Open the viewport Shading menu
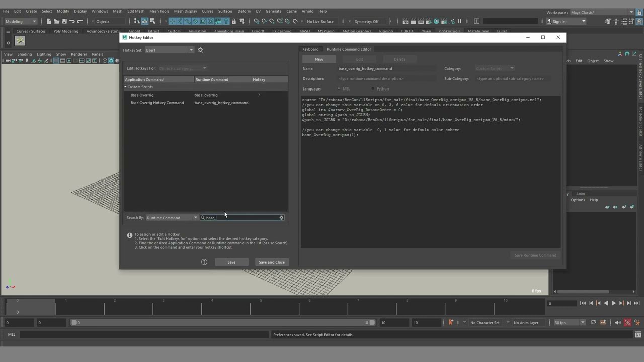The height and width of the screenshot is (362, 644). (24, 54)
